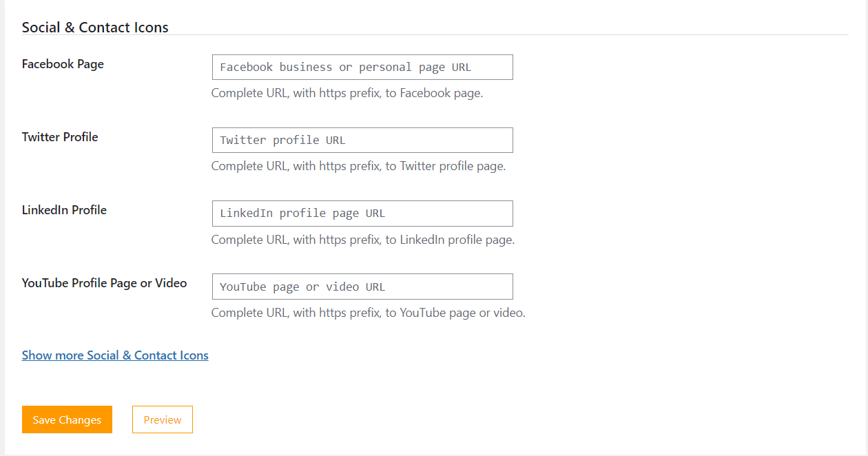
Task: Click the YouTube Profile Page or Video label
Action: [x=104, y=282]
